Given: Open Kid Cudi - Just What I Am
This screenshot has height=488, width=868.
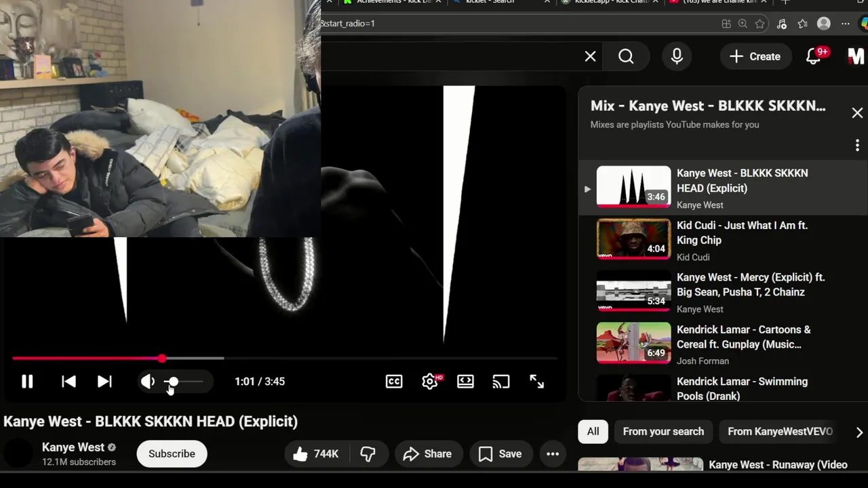Looking at the screenshot, I should [722, 241].
